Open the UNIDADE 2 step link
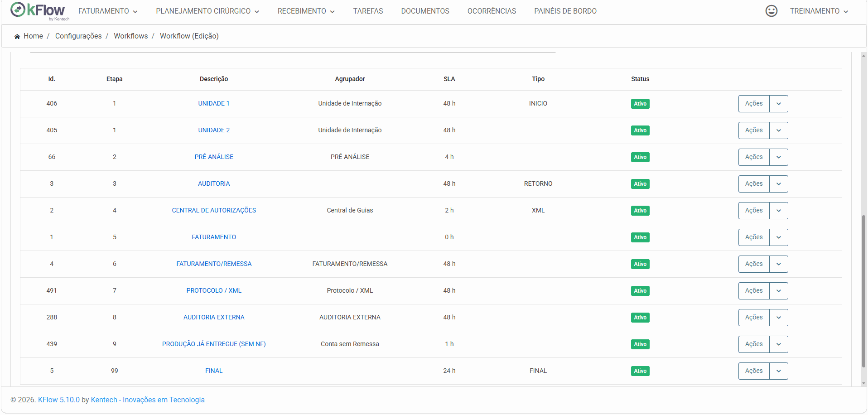This screenshot has height=415, width=868. [x=214, y=130]
